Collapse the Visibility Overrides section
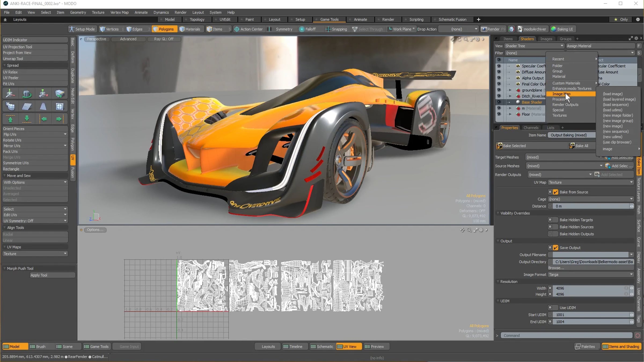This screenshot has width=644, height=362. [x=498, y=213]
